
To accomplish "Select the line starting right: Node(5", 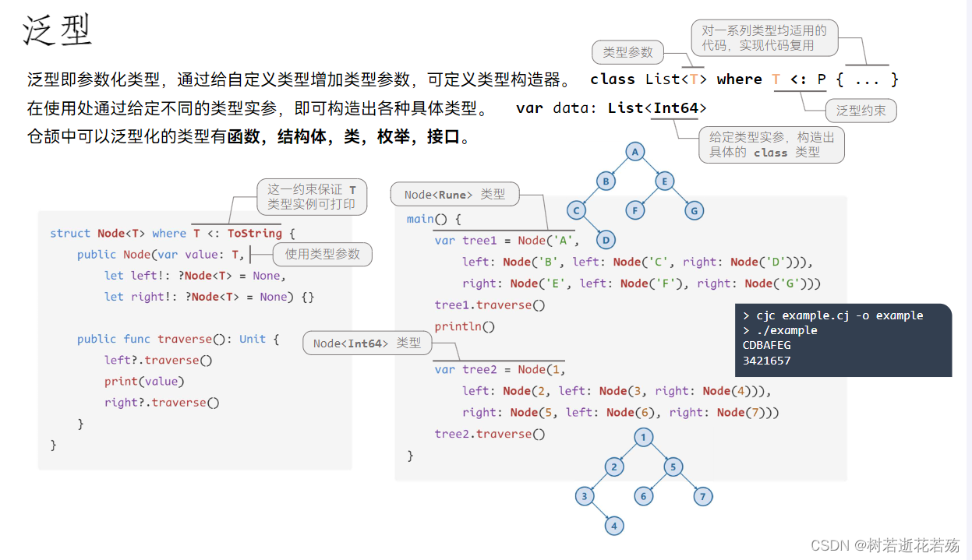I will (620, 412).
